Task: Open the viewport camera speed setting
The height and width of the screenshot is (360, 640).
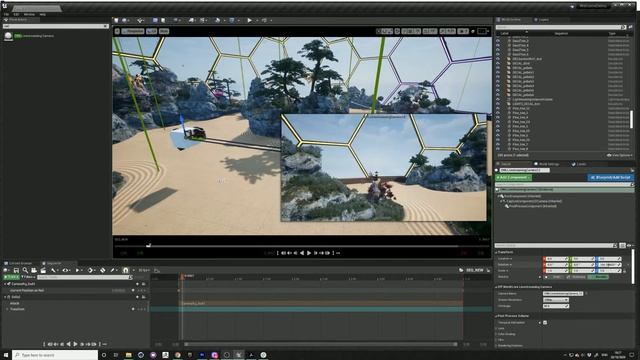Action: tap(463, 31)
